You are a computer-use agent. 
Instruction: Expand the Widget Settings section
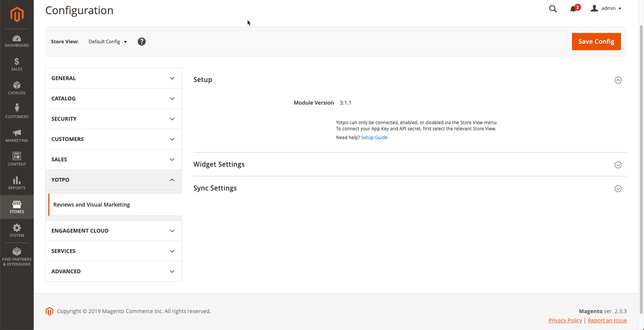(x=618, y=165)
